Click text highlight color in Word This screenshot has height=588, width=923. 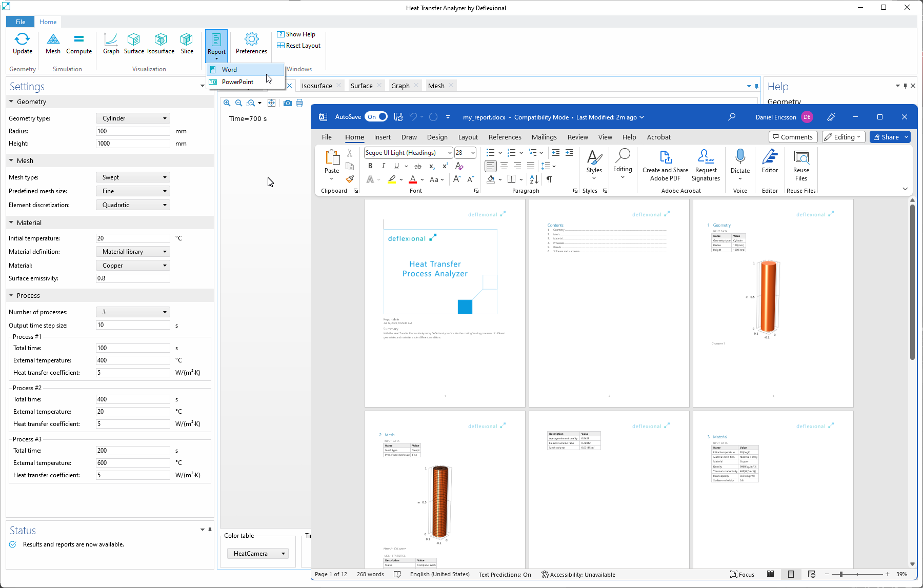[x=391, y=179]
